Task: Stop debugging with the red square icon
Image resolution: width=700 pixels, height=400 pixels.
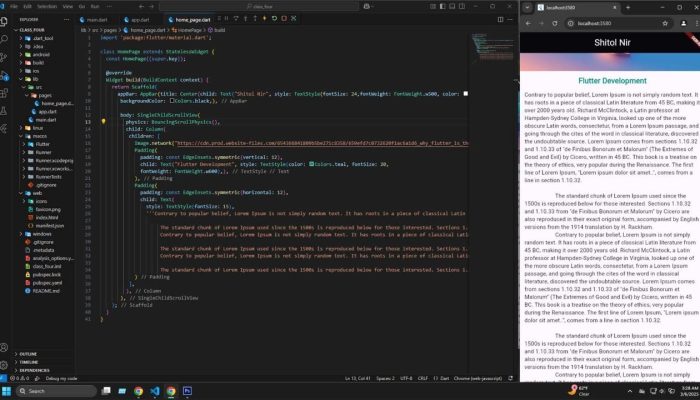Action: pos(283,19)
